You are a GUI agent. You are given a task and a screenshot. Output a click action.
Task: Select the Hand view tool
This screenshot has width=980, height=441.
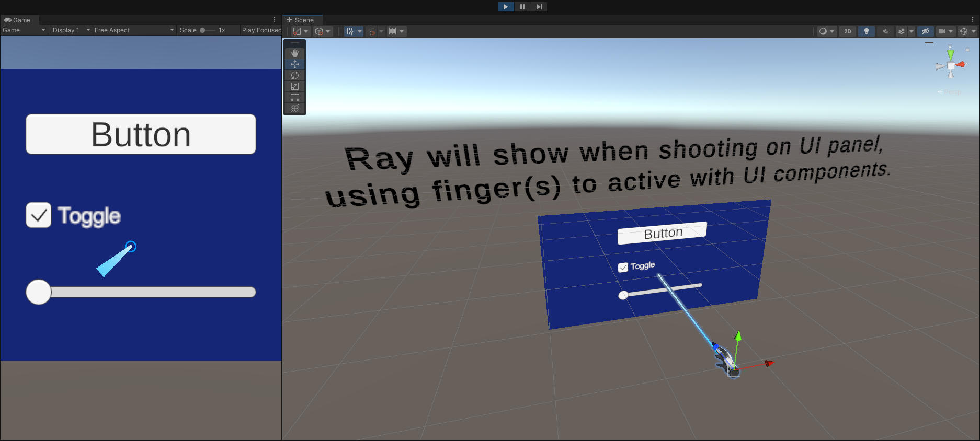pos(295,53)
